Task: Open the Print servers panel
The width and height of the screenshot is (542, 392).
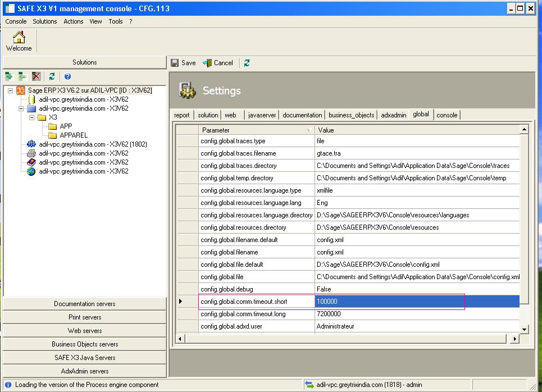Action: [85, 317]
